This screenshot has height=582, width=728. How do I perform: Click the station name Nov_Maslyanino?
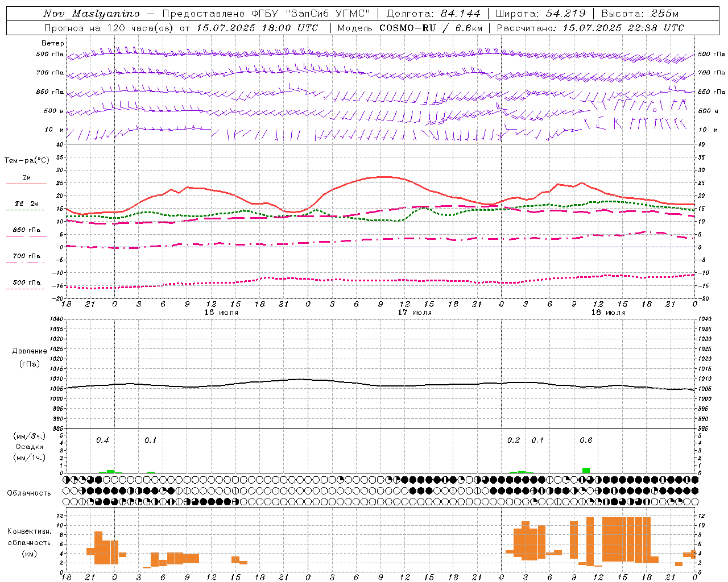pos(92,14)
